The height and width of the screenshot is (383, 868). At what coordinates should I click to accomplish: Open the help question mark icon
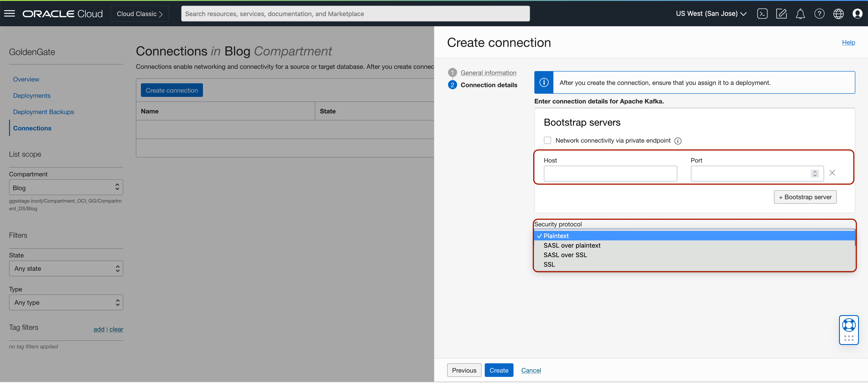point(819,14)
